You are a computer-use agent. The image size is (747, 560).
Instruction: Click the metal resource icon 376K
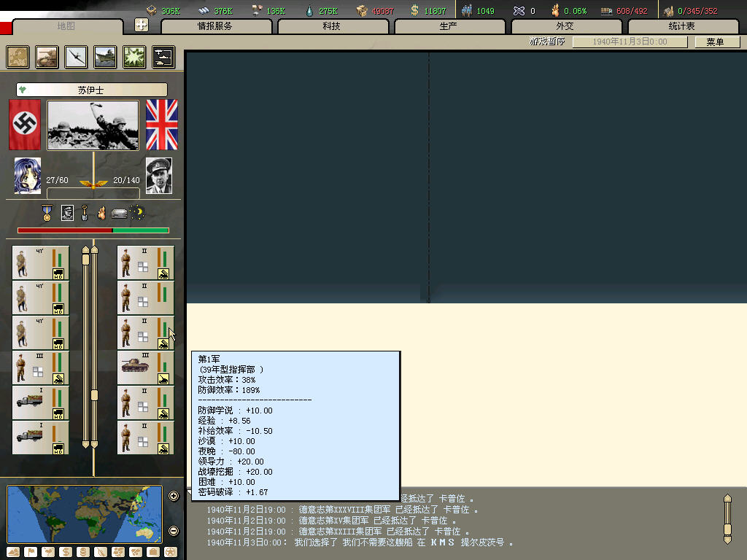point(204,10)
